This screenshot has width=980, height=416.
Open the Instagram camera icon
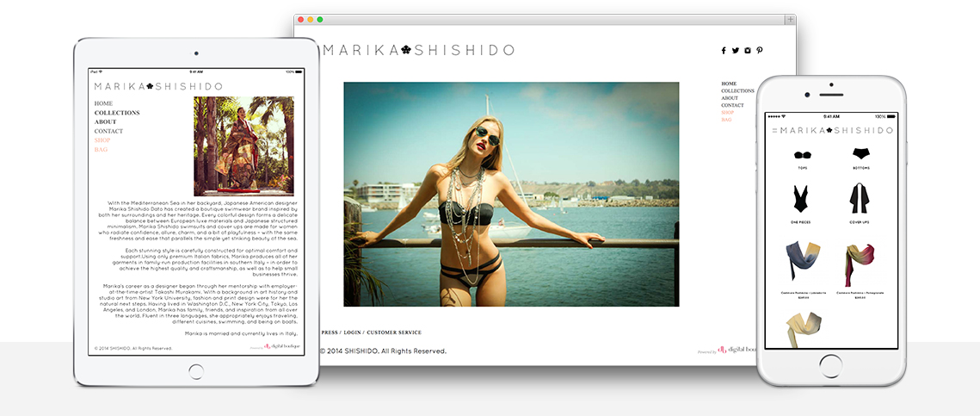click(748, 51)
